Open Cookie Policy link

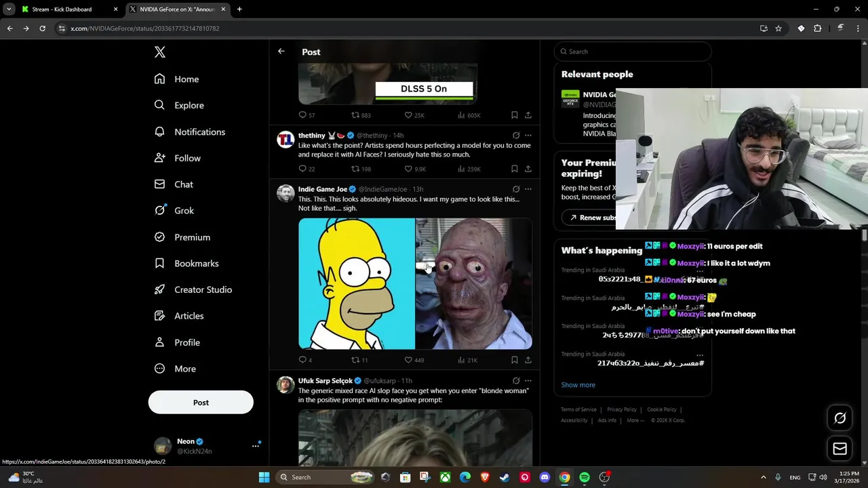pos(662,409)
